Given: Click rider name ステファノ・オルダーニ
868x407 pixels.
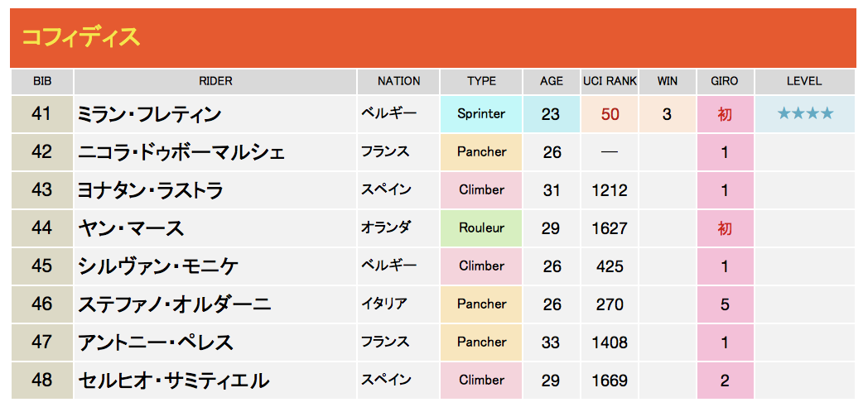Looking at the screenshot, I should (x=175, y=304).
